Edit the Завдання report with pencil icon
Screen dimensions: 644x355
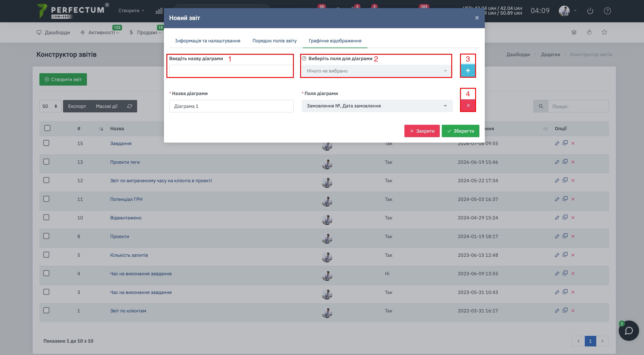pyautogui.click(x=557, y=143)
